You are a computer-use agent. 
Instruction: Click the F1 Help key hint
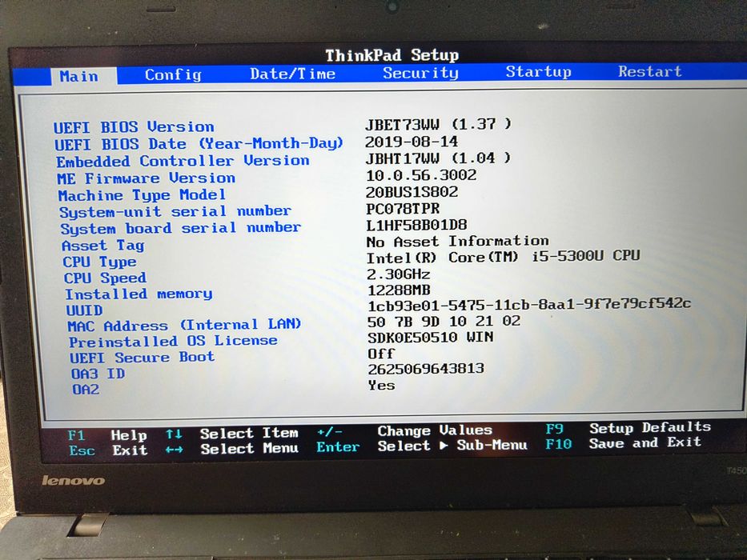click(107, 435)
